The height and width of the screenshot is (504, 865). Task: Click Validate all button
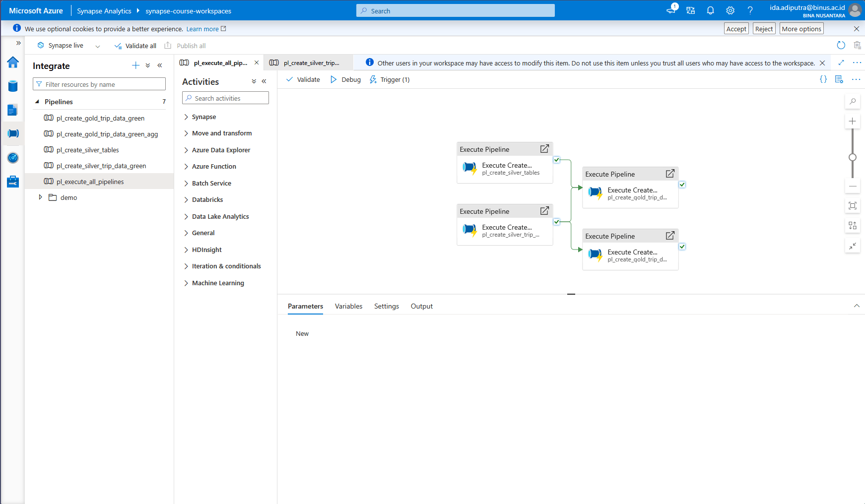pyautogui.click(x=135, y=46)
